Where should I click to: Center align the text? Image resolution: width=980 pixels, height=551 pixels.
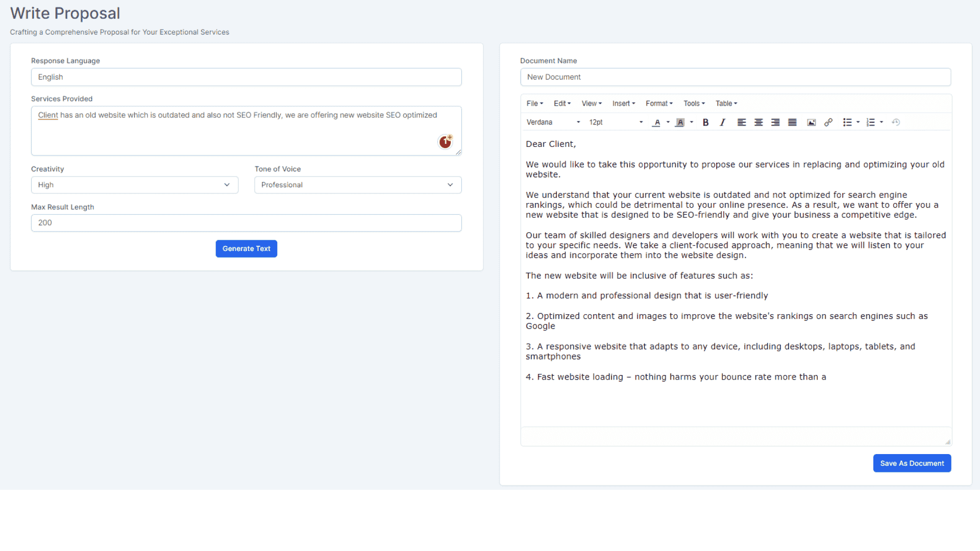tap(758, 122)
